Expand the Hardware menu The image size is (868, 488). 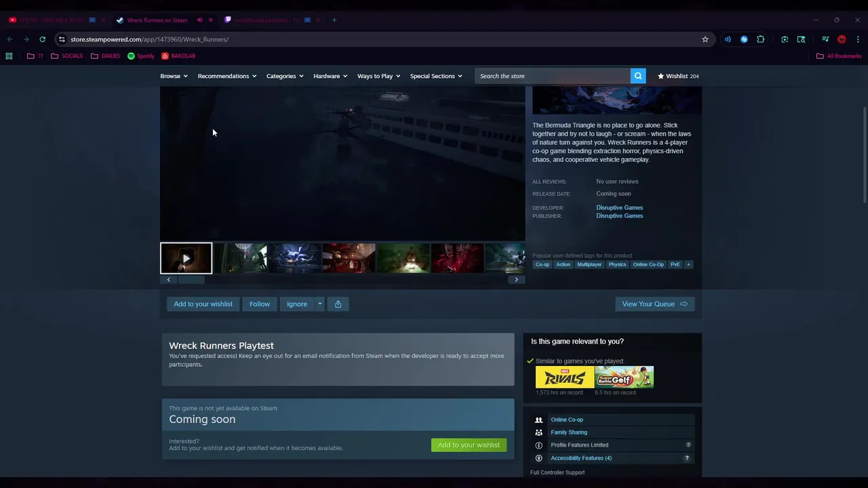point(330,76)
